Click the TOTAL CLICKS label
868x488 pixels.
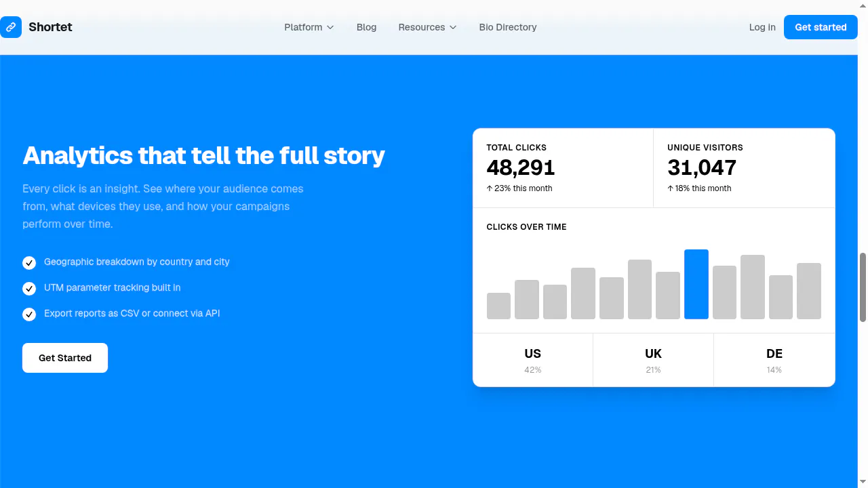click(x=516, y=147)
